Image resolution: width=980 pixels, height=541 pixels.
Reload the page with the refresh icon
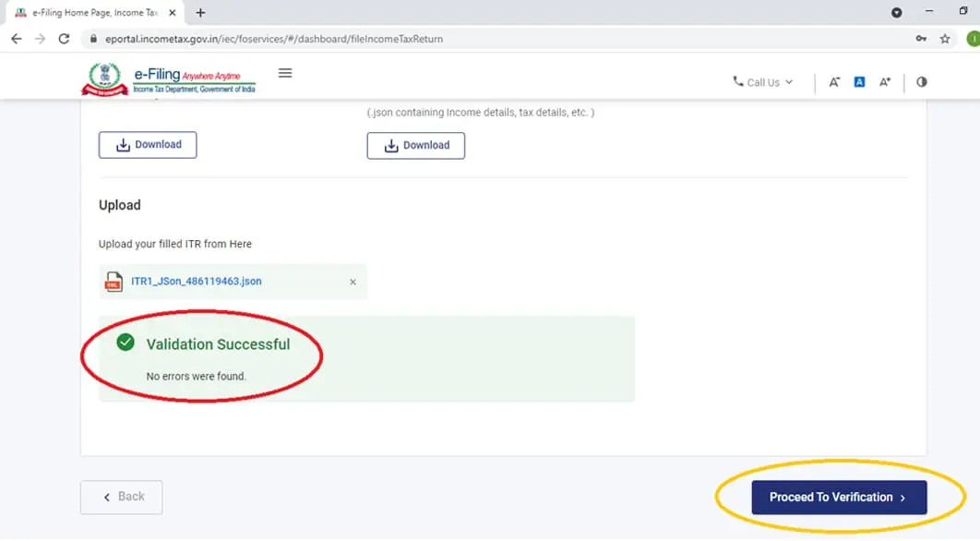click(64, 39)
